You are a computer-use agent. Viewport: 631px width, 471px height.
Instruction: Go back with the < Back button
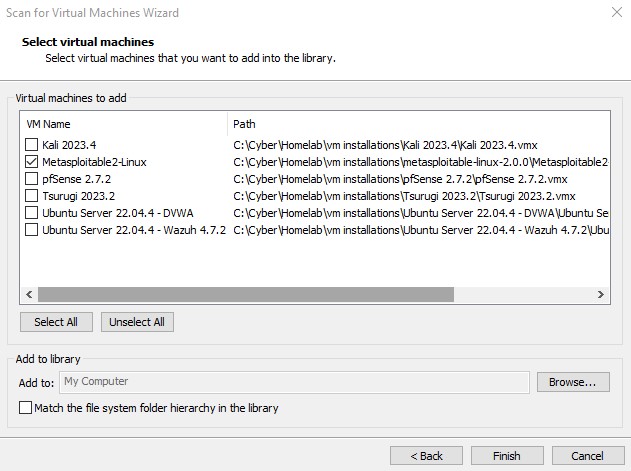(426, 455)
